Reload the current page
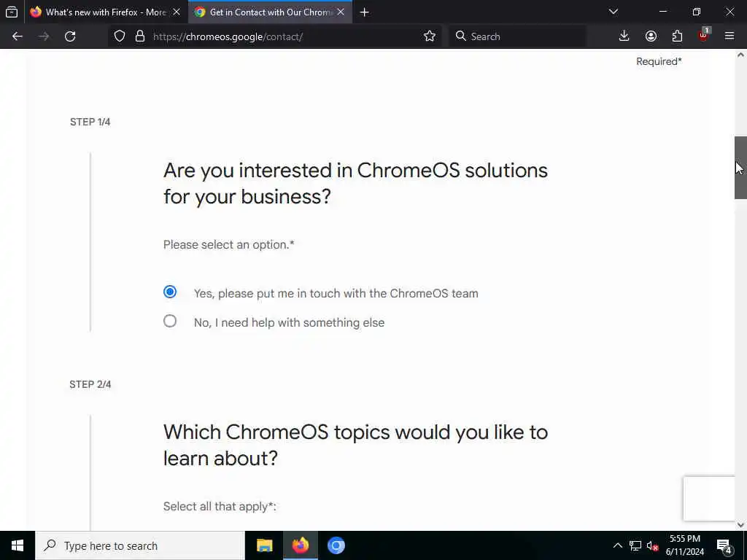The width and height of the screenshot is (747, 560). pos(70,36)
